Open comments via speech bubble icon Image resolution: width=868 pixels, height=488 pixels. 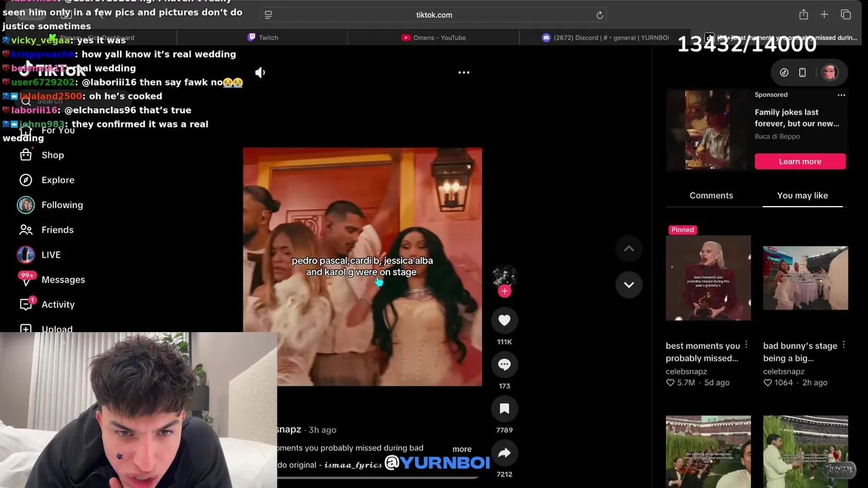(504, 365)
